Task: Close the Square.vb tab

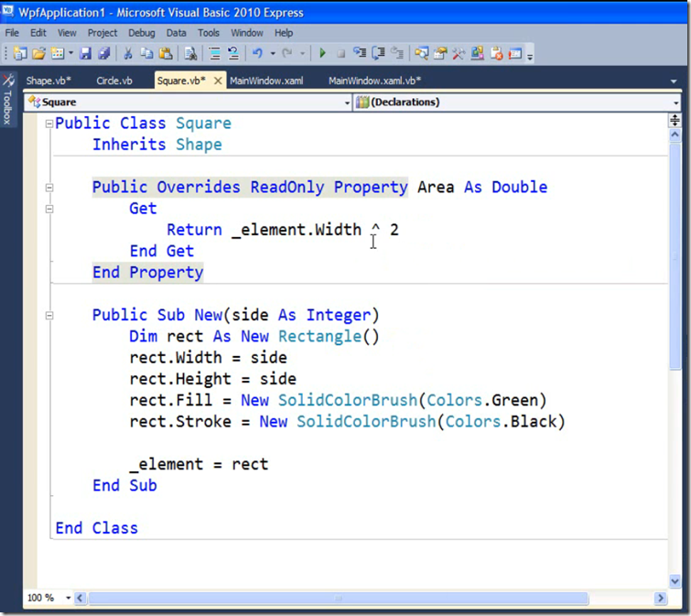Action: [x=218, y=81]
